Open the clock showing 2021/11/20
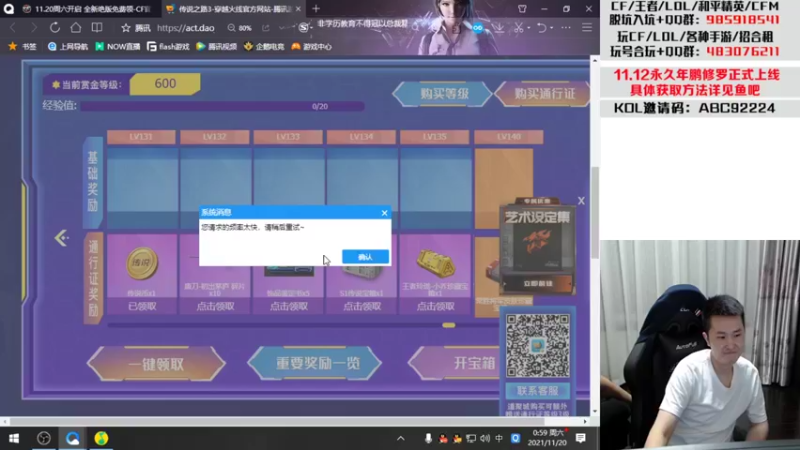This screenshot has height=450, width=800. tap(547, 438)
